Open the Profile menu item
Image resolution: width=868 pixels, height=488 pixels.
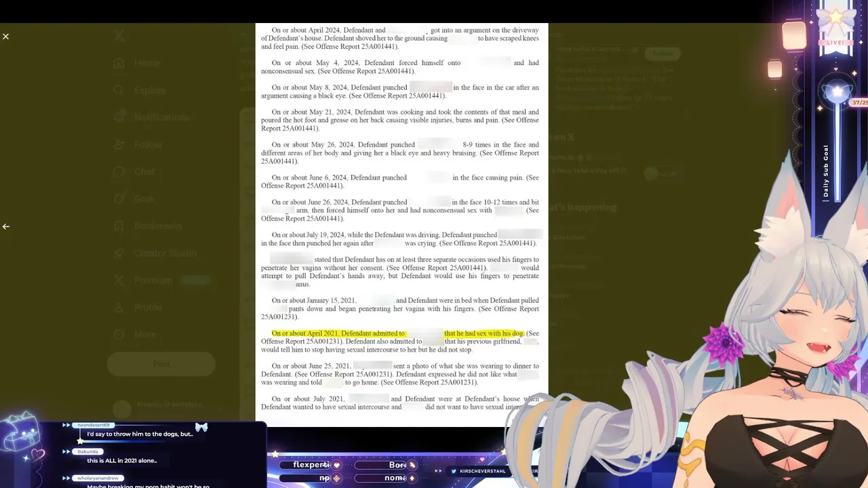(138, 307)
